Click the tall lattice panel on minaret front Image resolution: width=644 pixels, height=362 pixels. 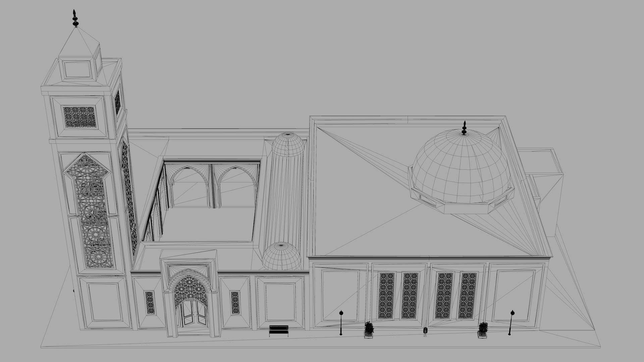(x=92, y=211)
